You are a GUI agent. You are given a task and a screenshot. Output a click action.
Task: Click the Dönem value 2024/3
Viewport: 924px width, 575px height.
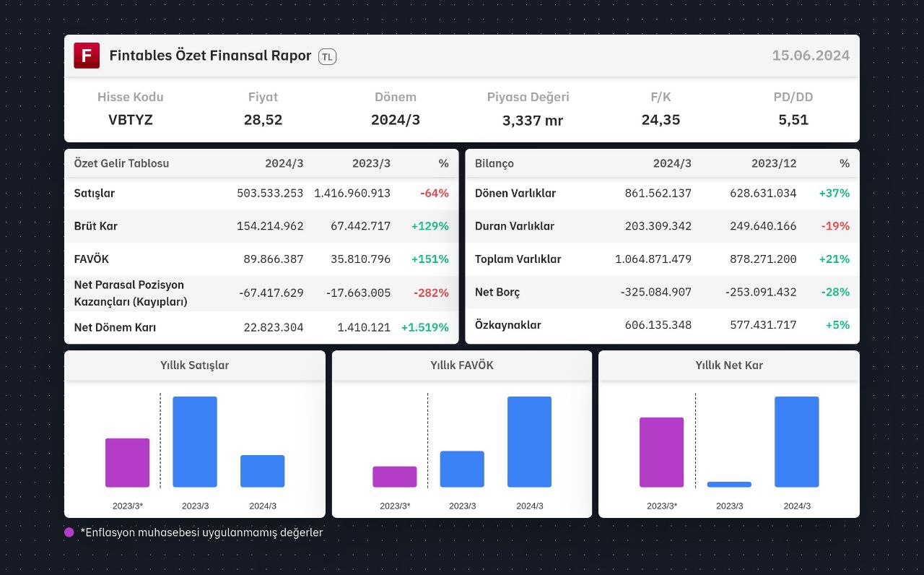[396, 120]
